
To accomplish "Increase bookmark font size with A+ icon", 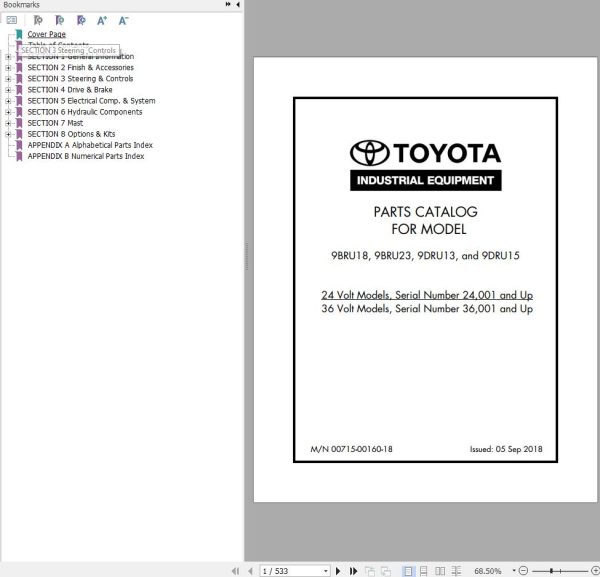I will [102, 20].
